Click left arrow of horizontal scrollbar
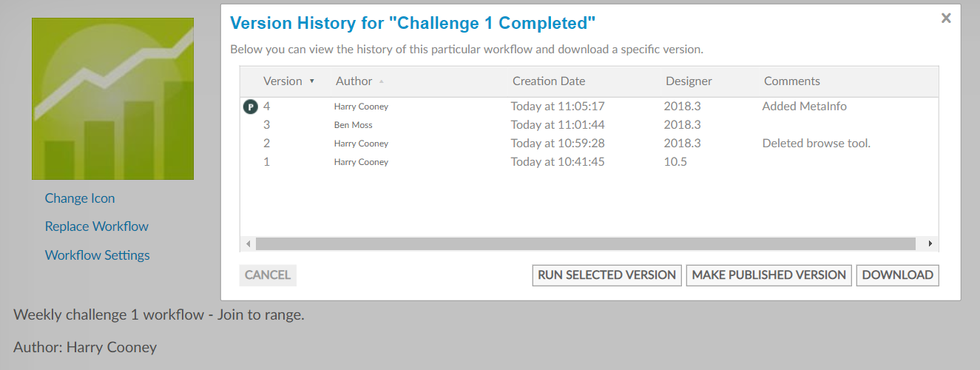980x370 pixels. [x=248, y=243]
